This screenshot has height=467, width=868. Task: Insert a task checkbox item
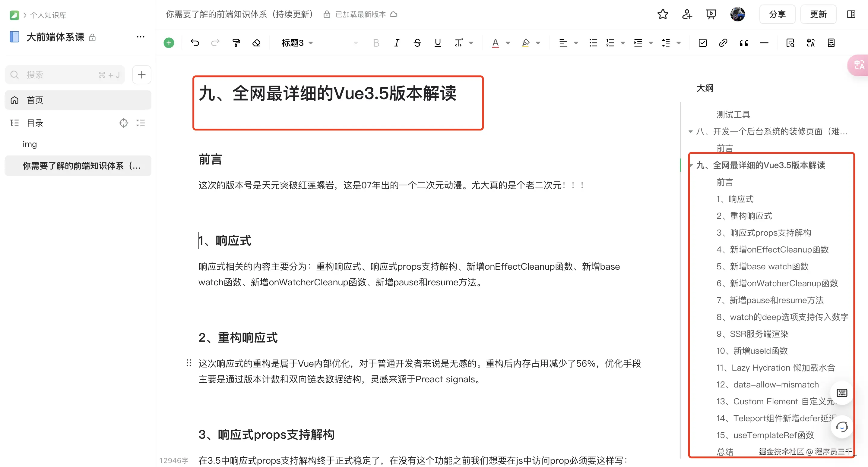[702, 43]
